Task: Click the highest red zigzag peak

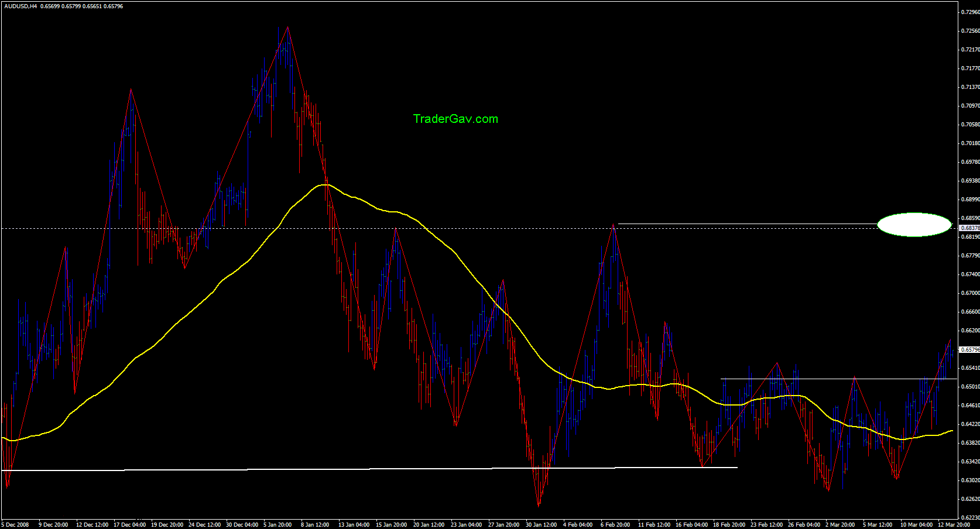Action: (287, 27)
